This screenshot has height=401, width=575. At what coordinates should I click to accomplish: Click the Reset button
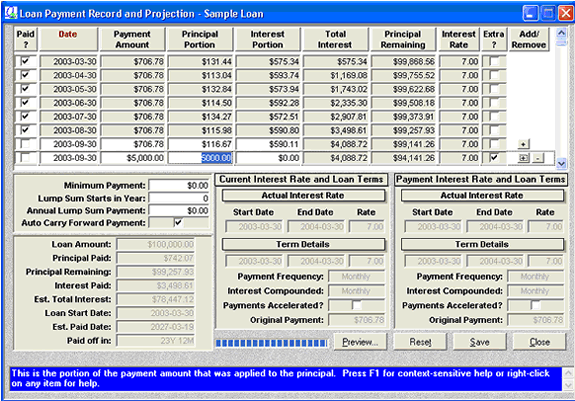click(x=420, y=342)
